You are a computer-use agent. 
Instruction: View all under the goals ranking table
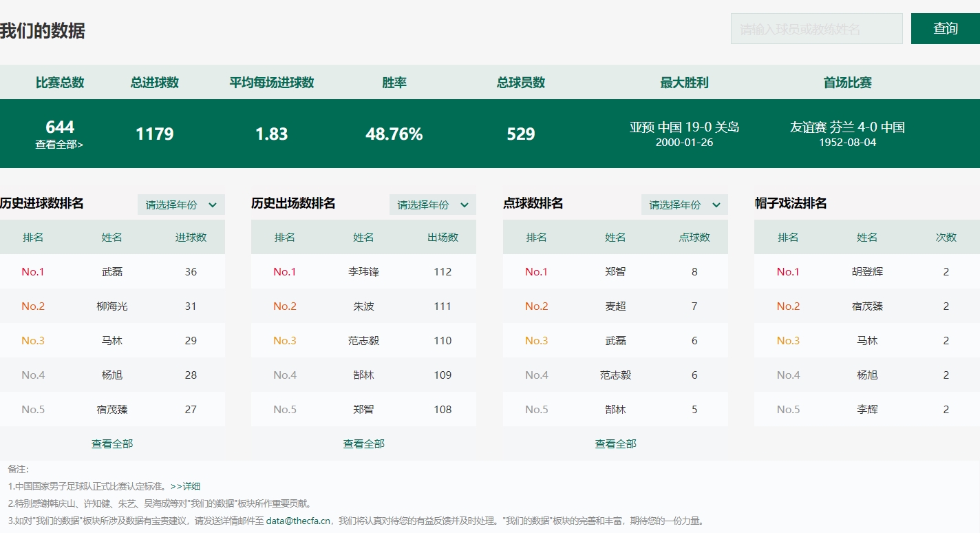(112, 444)
